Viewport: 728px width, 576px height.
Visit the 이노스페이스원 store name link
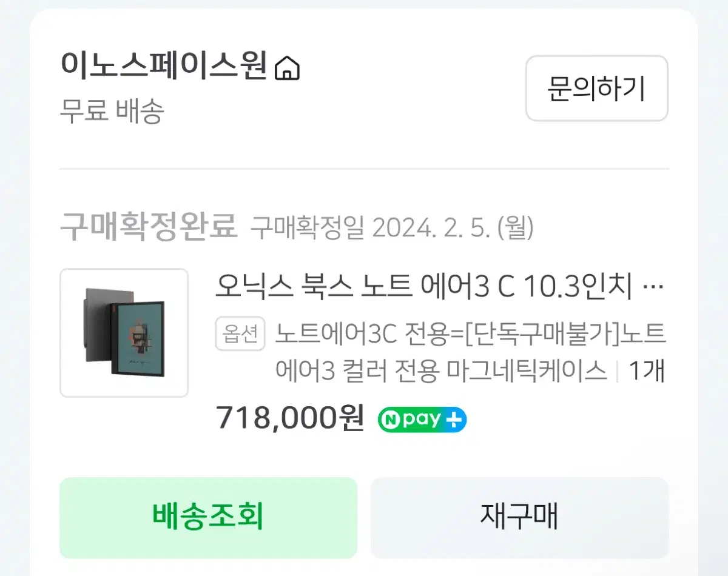(x=164, y=67)
